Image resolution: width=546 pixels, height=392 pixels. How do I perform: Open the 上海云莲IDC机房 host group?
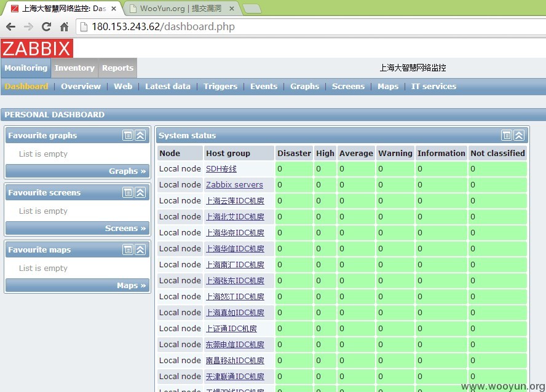point(235,201)
